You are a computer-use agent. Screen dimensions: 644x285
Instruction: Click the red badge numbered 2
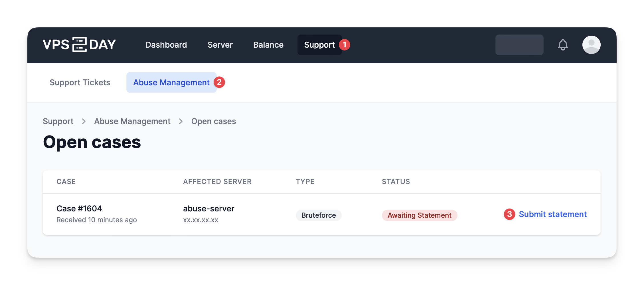tap(219, 82)
